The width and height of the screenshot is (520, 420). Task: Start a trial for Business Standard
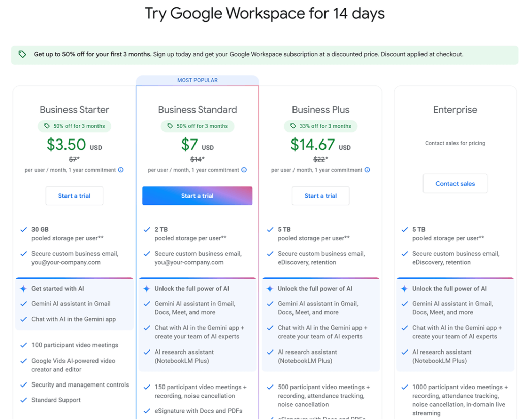pyautogui.click(x=197, y=196)
